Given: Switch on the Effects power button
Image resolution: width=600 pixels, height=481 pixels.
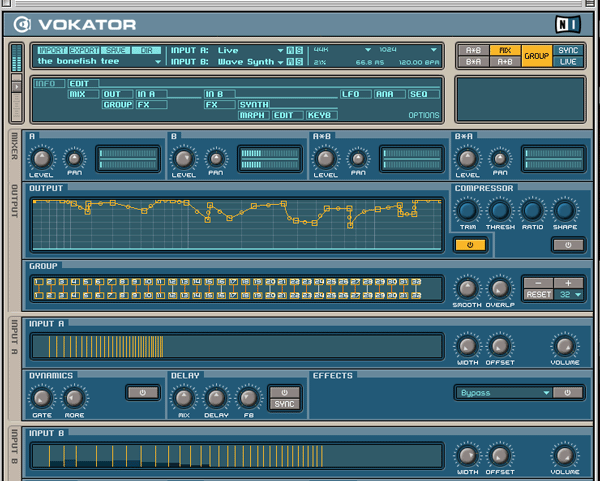Looking at the screenshot, I should (x=569, y=393).
